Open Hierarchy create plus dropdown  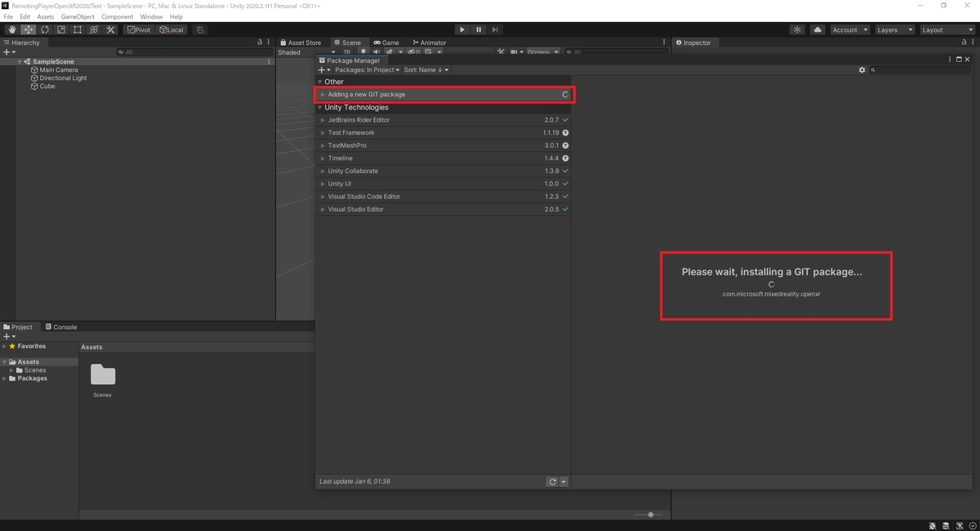tap(9, 51)
